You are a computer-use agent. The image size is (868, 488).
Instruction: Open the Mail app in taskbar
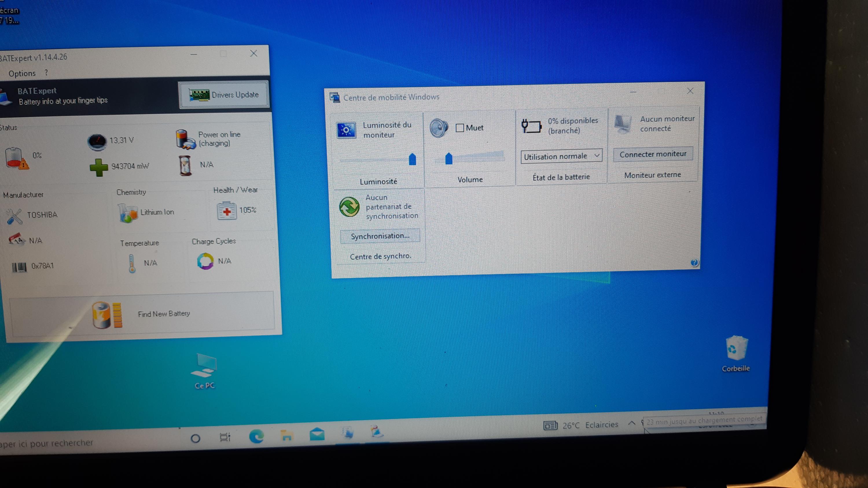click(x=317, y=434)
